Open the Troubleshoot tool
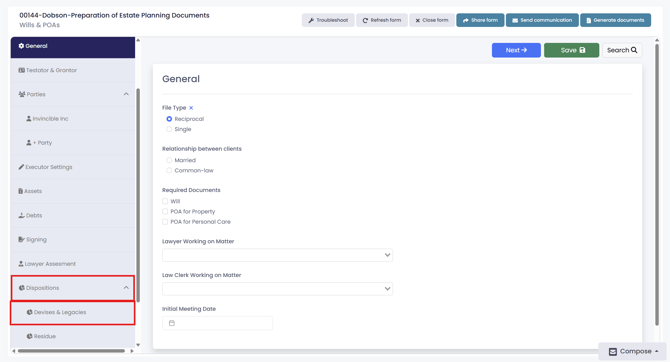 coord(328,20)
